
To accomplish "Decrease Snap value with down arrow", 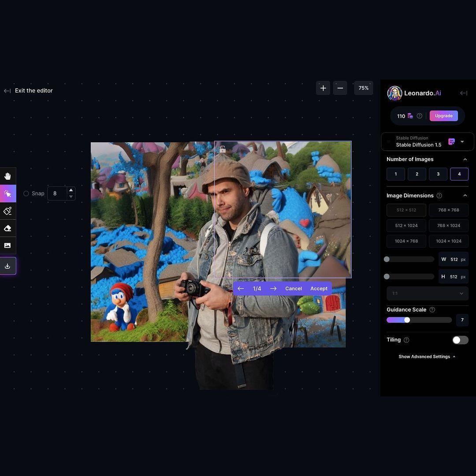I will click(71, 197).
